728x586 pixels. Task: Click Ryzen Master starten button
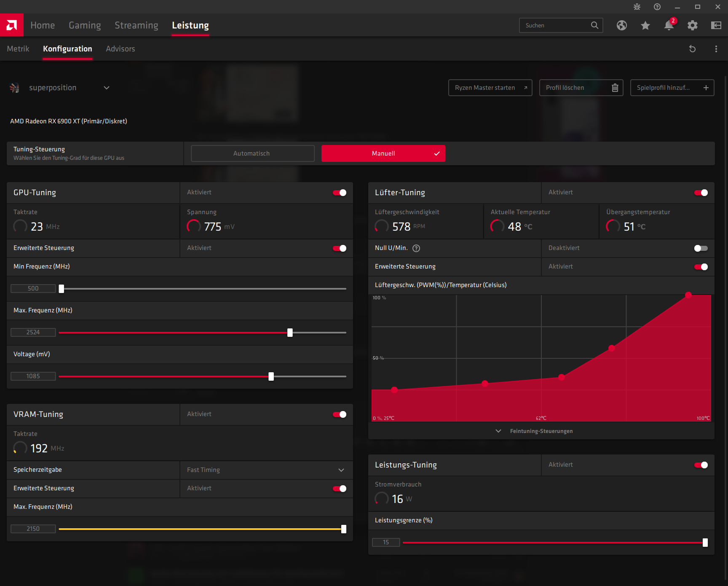pos(490,88)
